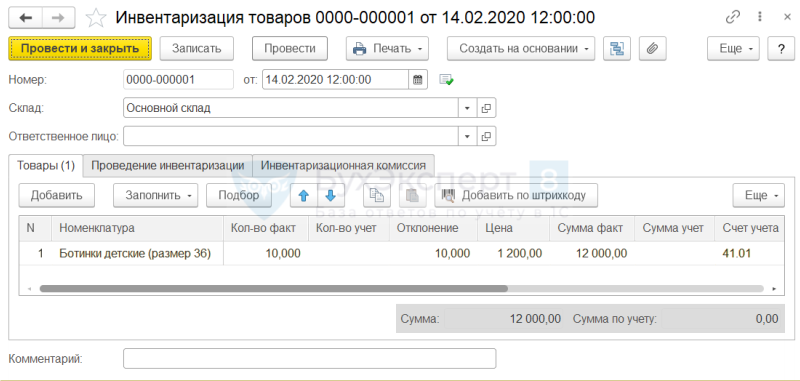Open the calendar date picker
This screenshot has height=381, width=800.
[418, 80]
